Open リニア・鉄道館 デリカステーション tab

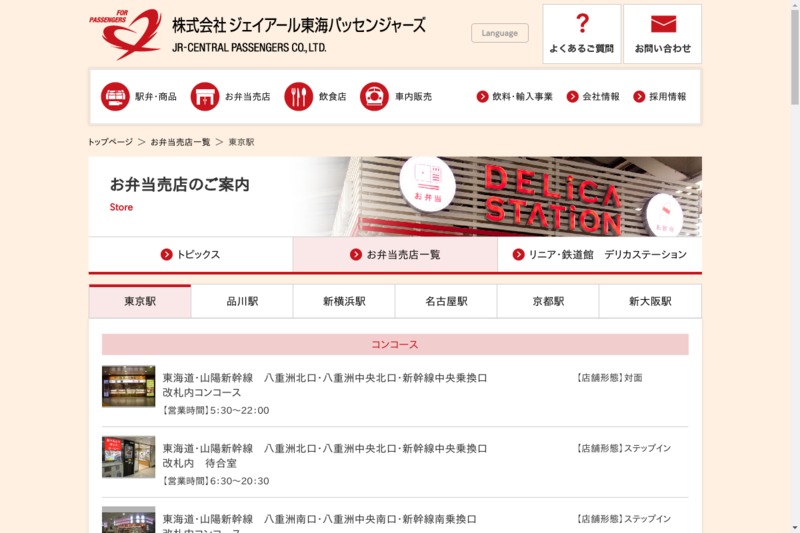coord(600,255)
